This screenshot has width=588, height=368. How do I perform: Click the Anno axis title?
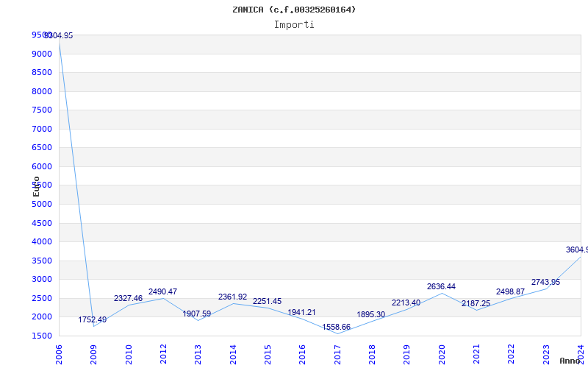[570, 361]
